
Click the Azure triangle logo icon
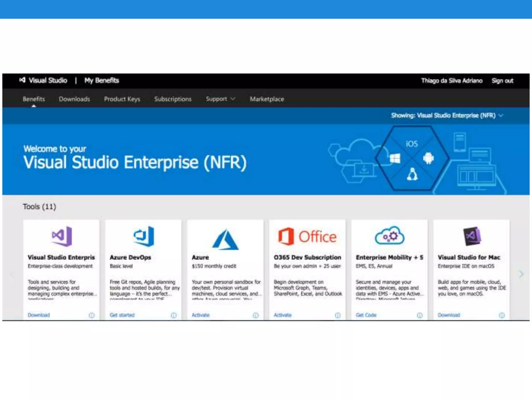pos(225,239)
